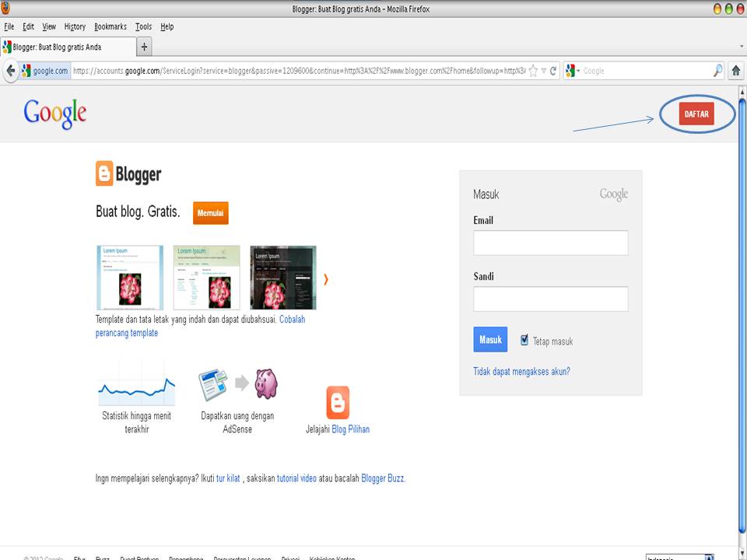Click the browser URL address bar

[298, 71]
